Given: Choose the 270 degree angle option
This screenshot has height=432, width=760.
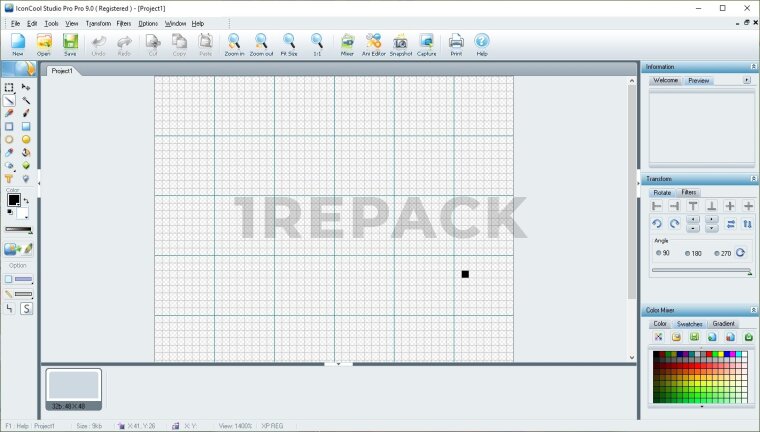Looking at the screenshot, I should click(x=717, y=253).
